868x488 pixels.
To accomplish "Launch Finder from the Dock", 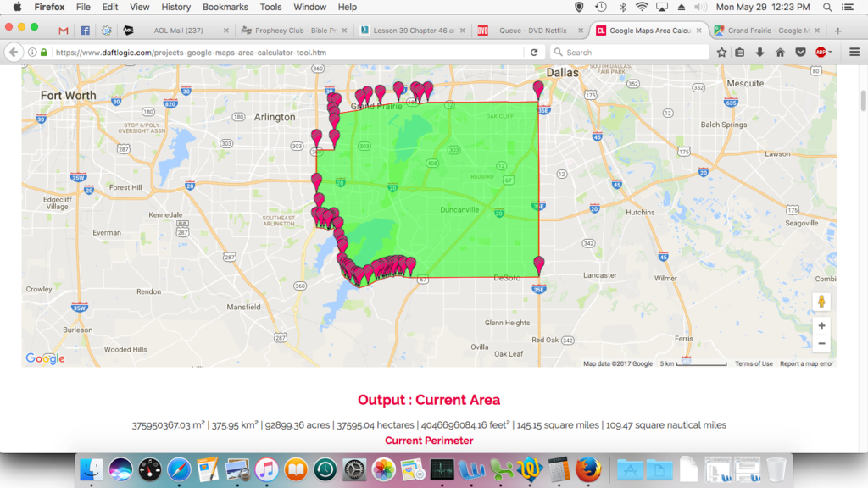I will coord(91,469).
